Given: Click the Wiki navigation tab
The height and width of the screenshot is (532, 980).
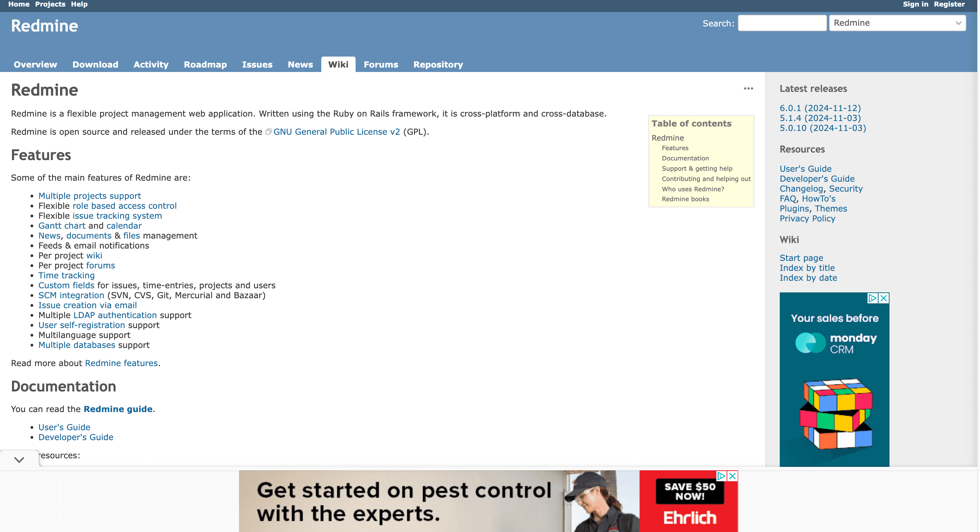Looking at the screenshot, I should [x=338, y=64].
